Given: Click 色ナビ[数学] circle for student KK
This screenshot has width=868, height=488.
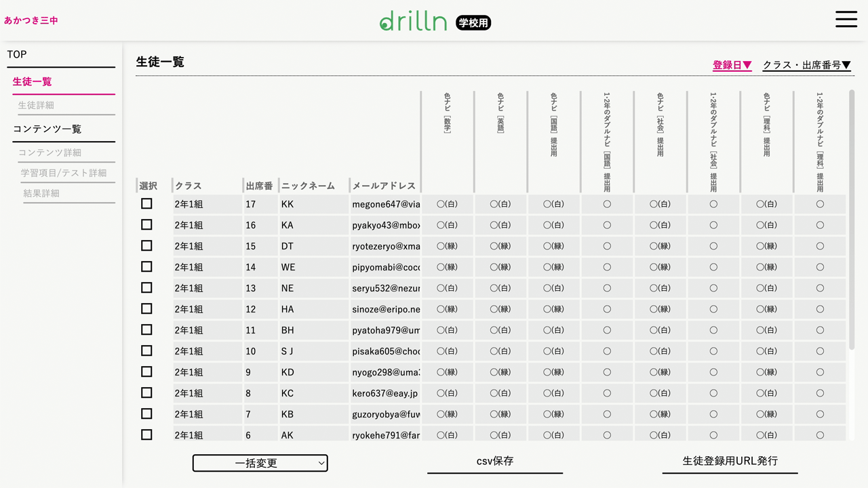Looking at the screenshot, I should click(x=447, y=204).
